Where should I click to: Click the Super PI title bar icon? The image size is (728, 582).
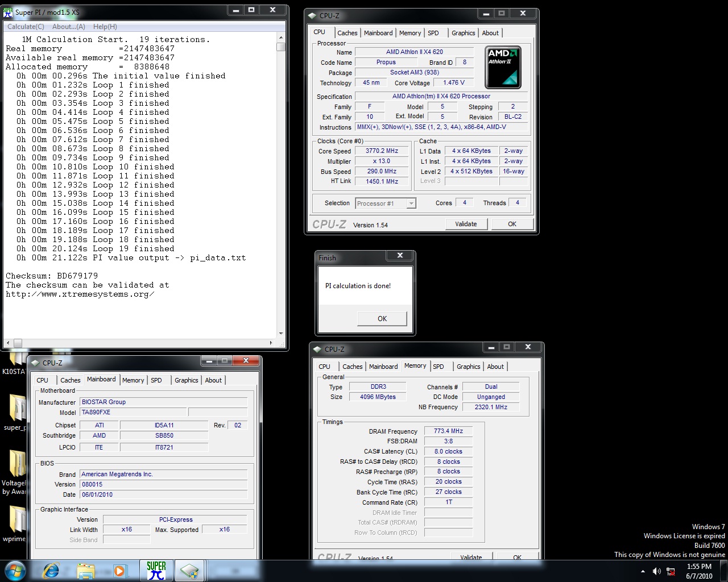[x=8, y=12]
